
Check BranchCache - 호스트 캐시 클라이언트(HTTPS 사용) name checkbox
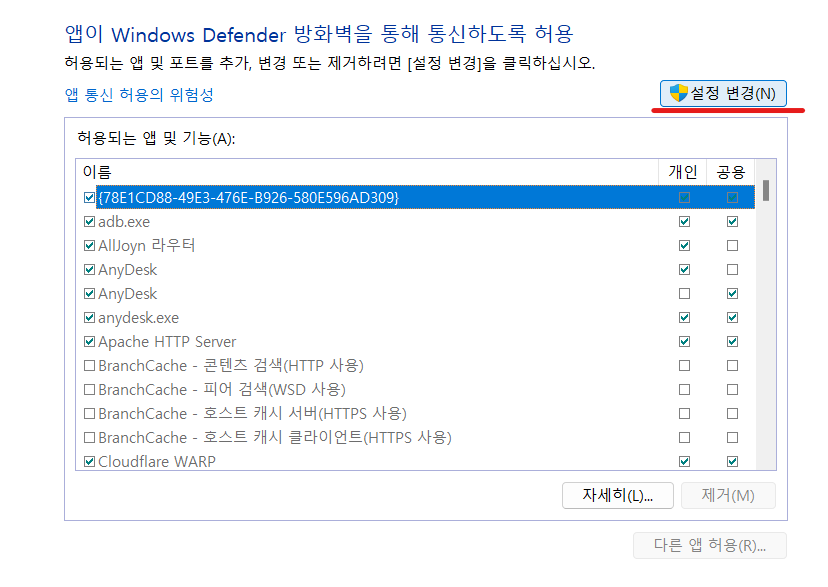(x=89, y=438)
